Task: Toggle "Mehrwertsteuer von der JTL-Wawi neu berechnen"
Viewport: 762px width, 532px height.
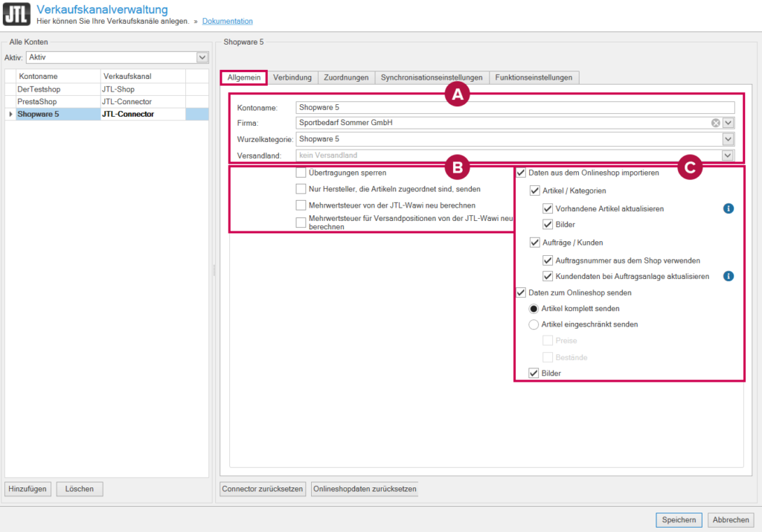Action: (301, 205)
